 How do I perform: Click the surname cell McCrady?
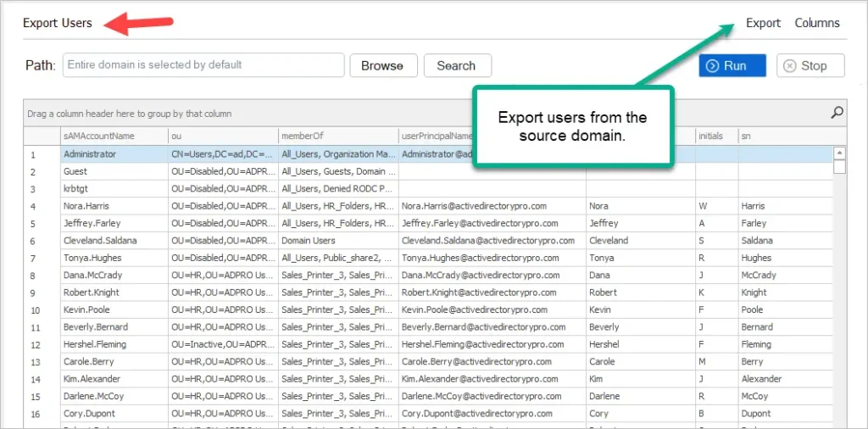(x=786, y=275)
